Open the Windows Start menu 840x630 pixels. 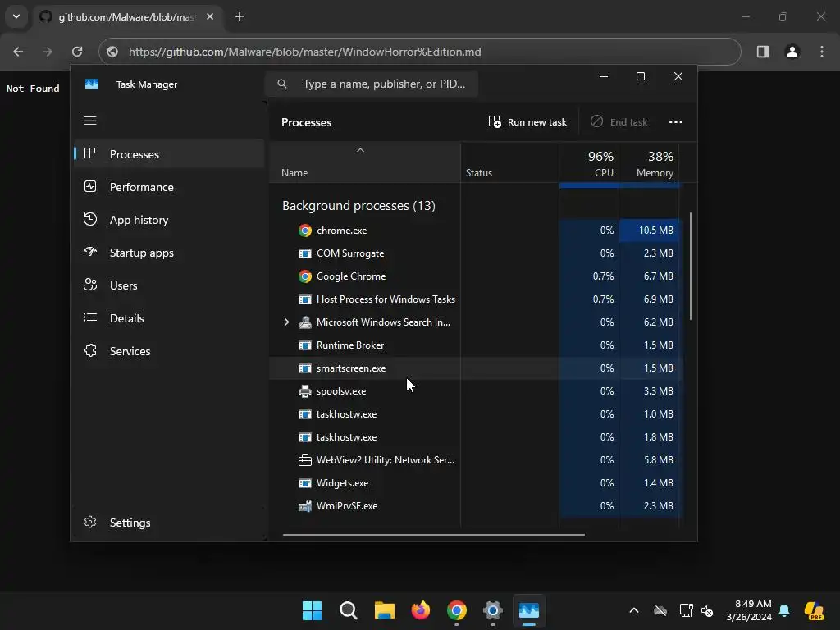coord(312,610)
